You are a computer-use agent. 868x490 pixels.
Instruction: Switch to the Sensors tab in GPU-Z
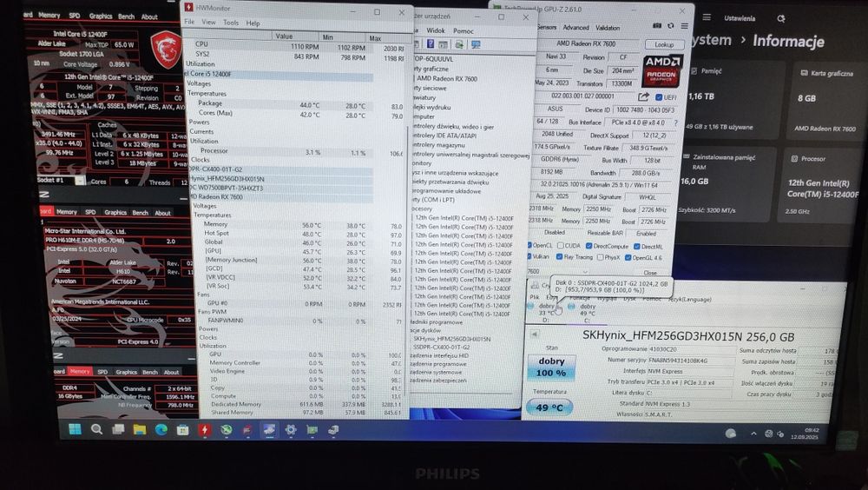coord(546,27)
